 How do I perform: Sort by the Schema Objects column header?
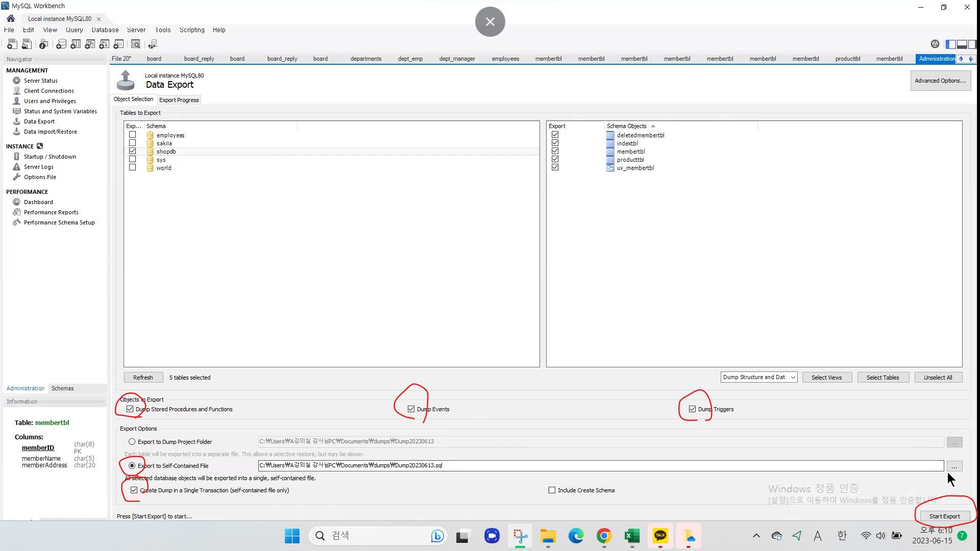pyautogui.click(x=627, y=126)
